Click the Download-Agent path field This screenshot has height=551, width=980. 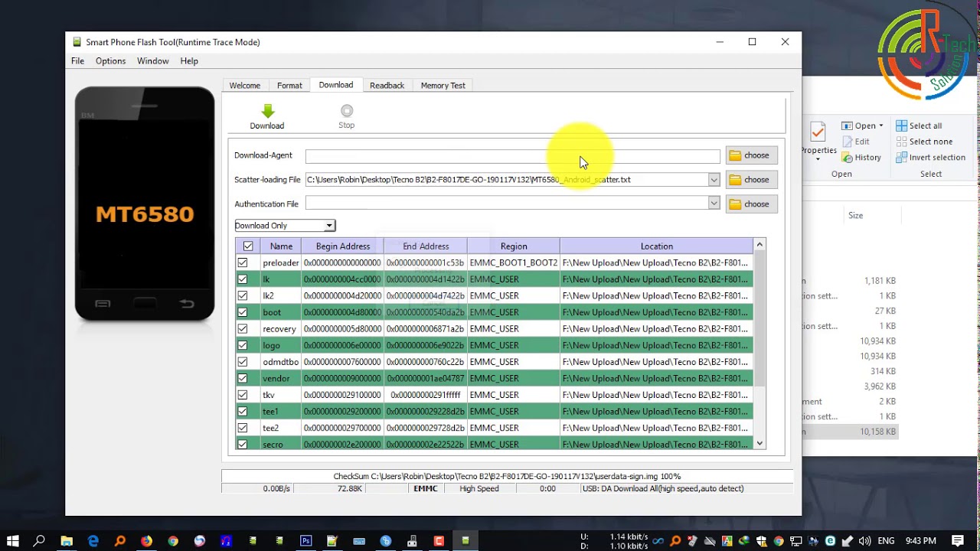(x=512, y=156)
